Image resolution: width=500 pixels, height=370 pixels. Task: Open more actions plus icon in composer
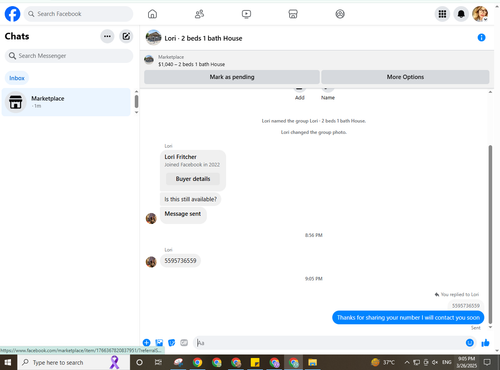(x=146, y=343)
